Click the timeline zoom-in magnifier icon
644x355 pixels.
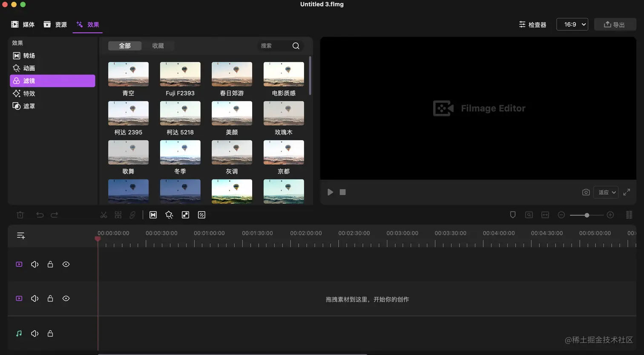pyautogui.click(x=611, y=215)
